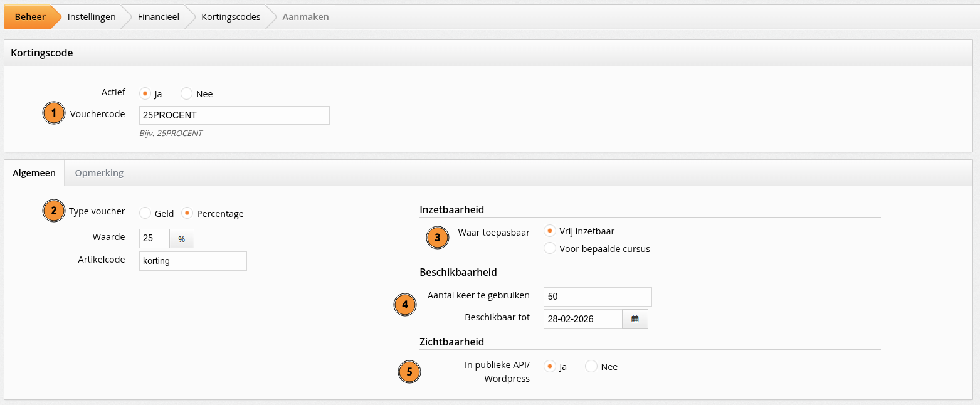The image size is (980, 405).
Task: Select Geld as voucher type
Action: (x=145, y=213)
